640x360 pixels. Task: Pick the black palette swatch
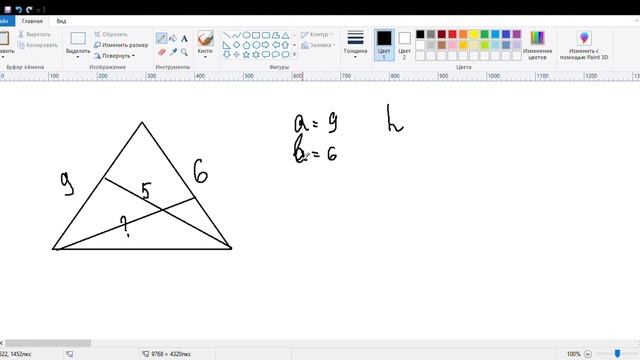(420, 34)
